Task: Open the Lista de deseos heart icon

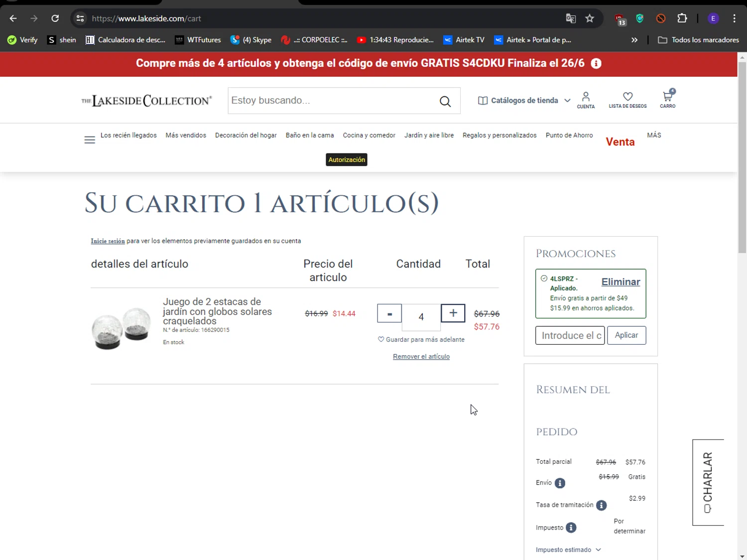Action: pos(627,100)
